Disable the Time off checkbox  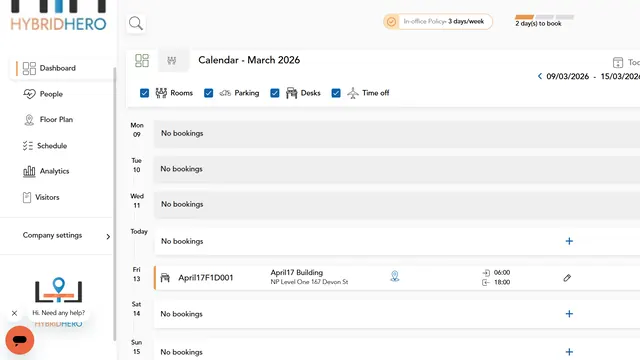pos(336,93)
